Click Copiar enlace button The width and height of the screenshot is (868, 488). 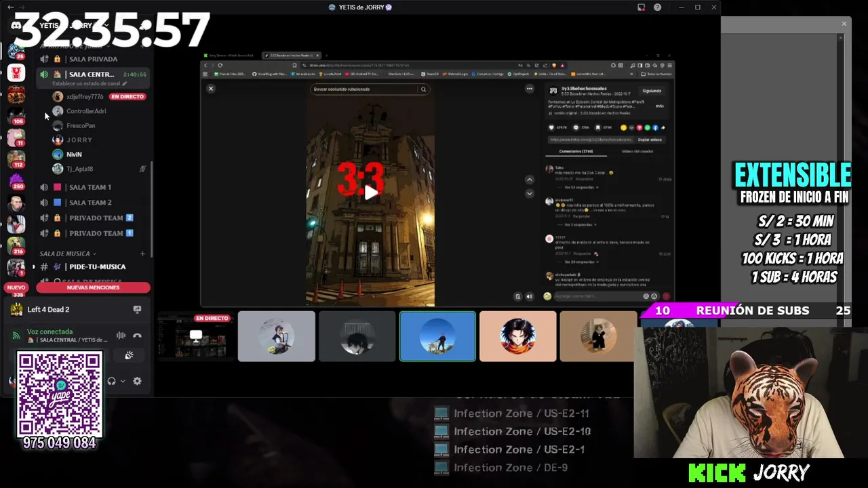click(x=650, y=140)
